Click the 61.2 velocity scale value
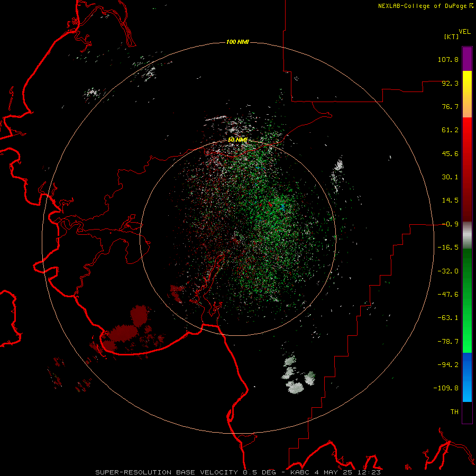Screen dimensions: 476x476 450,130
